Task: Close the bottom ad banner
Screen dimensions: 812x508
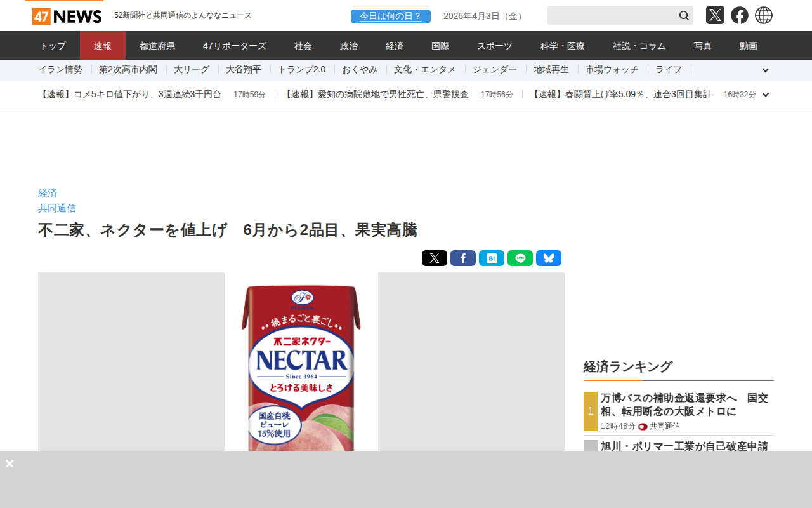Action: click(x=10, y=464)
